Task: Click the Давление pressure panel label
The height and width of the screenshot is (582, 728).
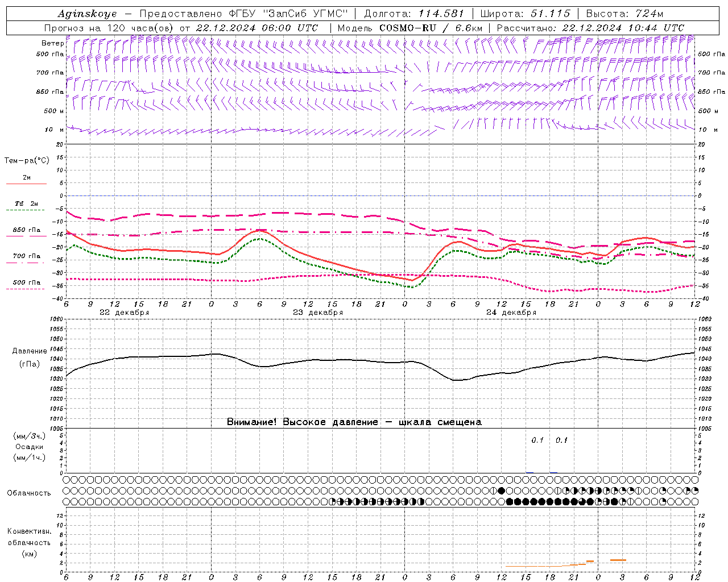Action: point(29,351)
